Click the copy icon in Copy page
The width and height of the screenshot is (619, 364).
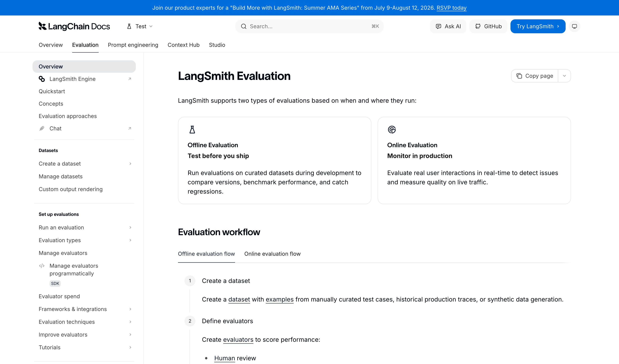[x=519, y=76]
